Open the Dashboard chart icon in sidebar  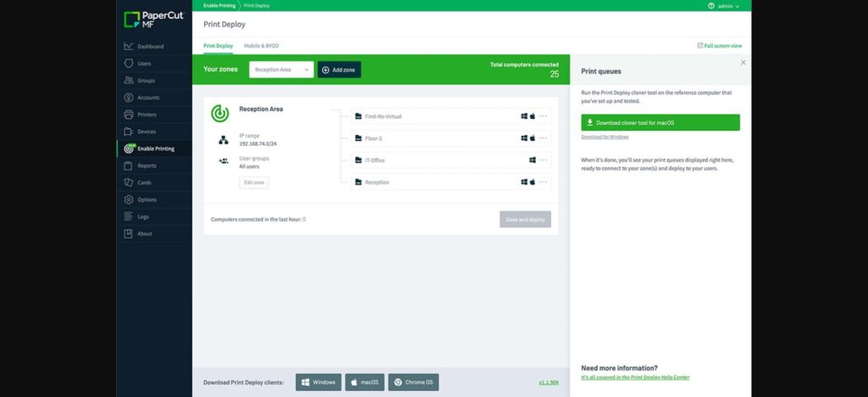pos(129,47)
